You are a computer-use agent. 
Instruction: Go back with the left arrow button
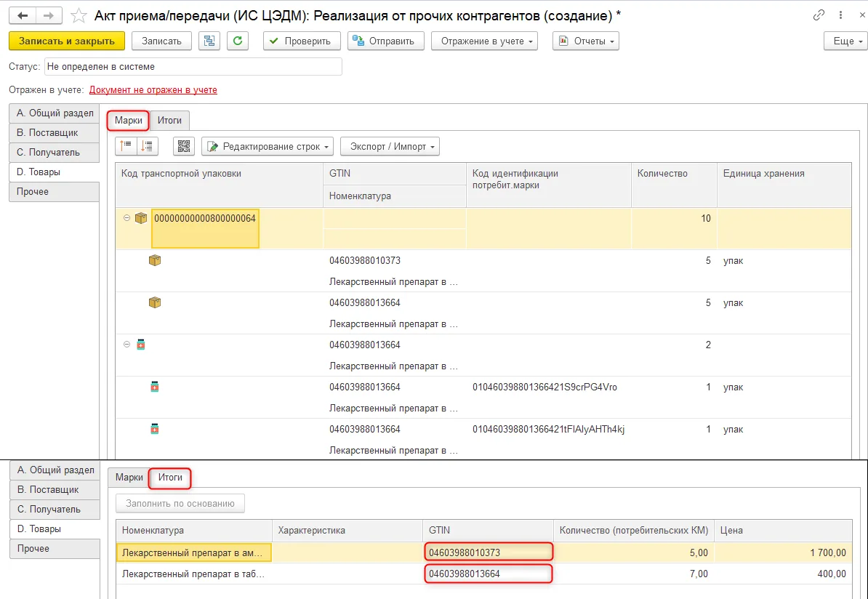[x=23, y=15]
